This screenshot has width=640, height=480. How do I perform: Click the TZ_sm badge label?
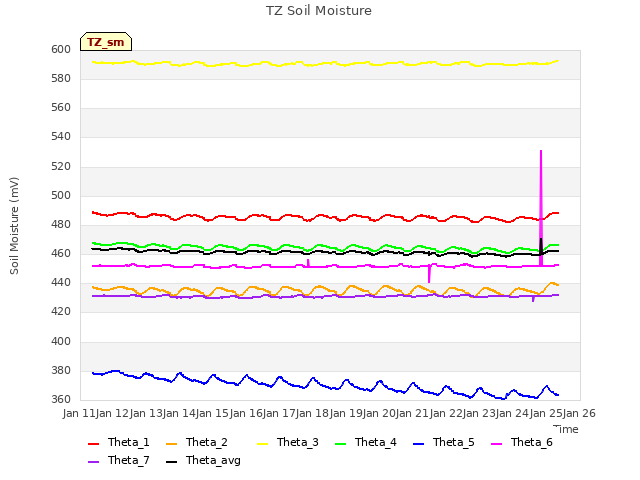[x=106, y=42]
